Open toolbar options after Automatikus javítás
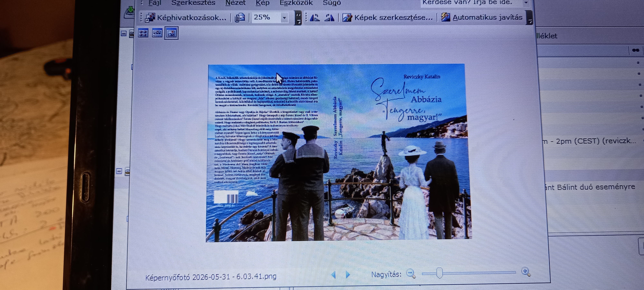 pos(530,18)
